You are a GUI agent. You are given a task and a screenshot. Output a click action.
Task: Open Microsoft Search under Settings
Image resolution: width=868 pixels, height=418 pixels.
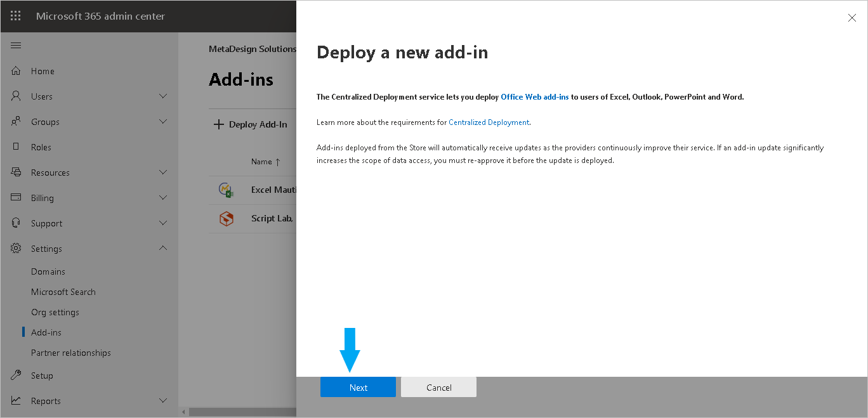click(63, 292)
